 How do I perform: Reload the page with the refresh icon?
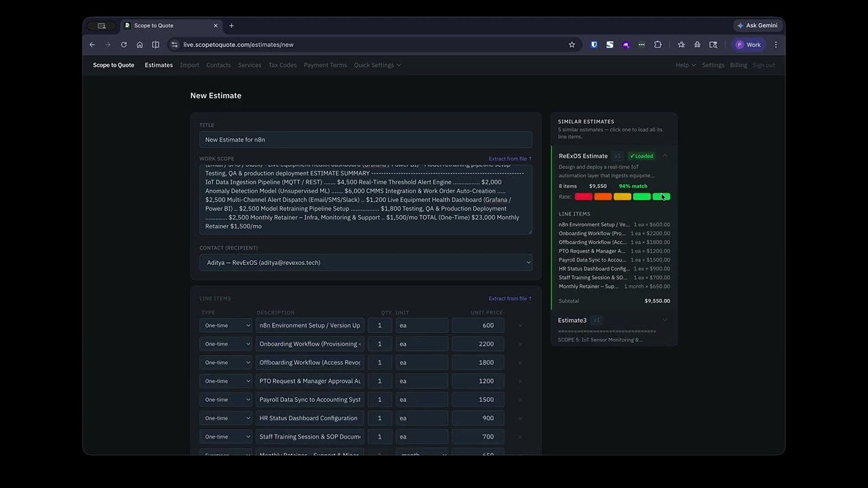(x=123, y=45)
